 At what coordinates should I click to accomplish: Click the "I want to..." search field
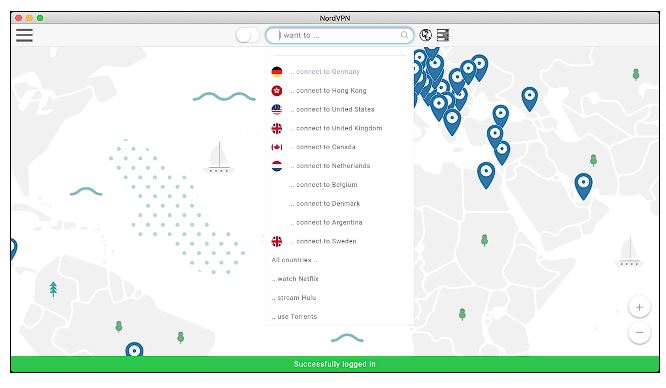point(339,35)
